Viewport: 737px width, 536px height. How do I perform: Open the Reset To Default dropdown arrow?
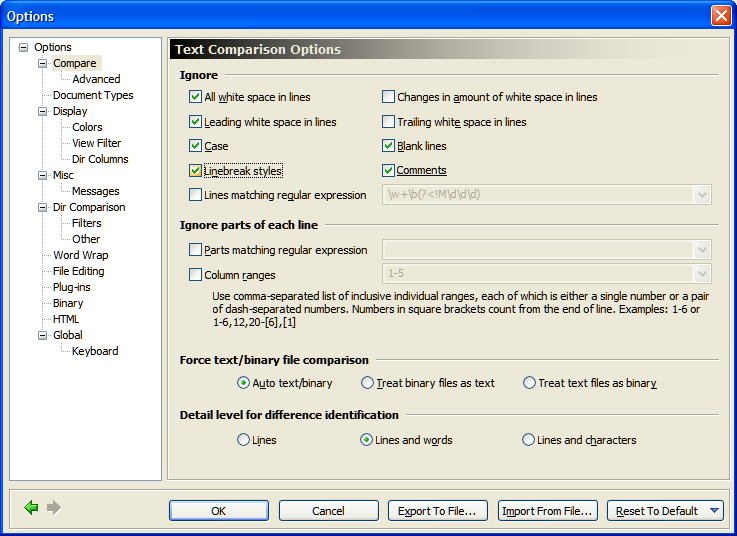tap(714, 511)
